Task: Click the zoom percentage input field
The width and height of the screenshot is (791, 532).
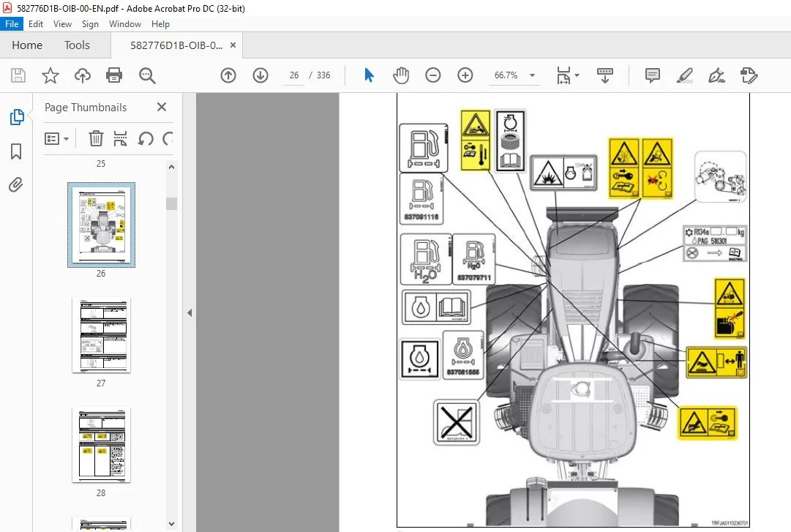Action: (506, 75)
